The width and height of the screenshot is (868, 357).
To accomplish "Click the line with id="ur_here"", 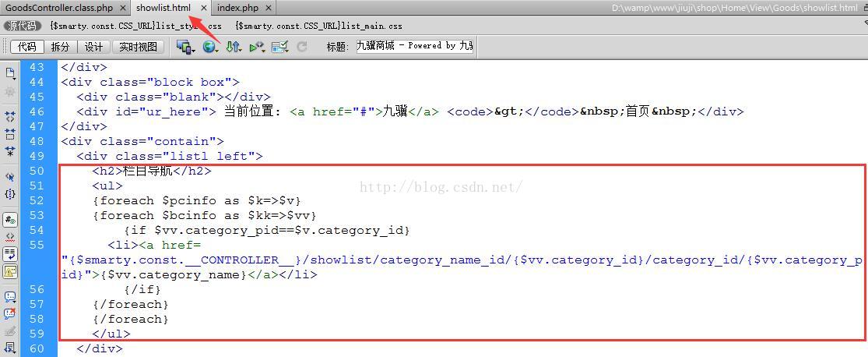I will tap(410, 111).
